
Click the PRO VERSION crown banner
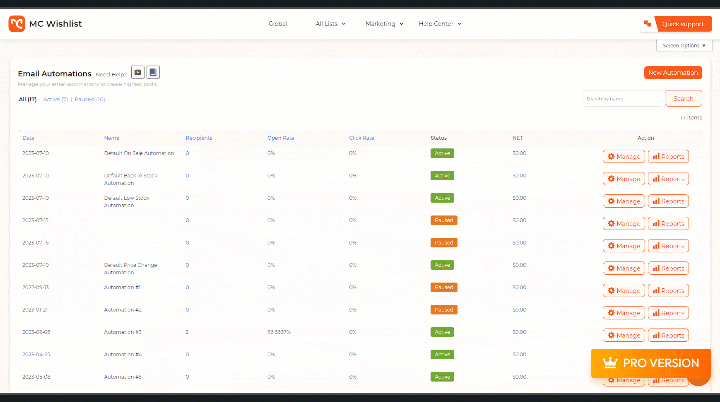point(651,363)
